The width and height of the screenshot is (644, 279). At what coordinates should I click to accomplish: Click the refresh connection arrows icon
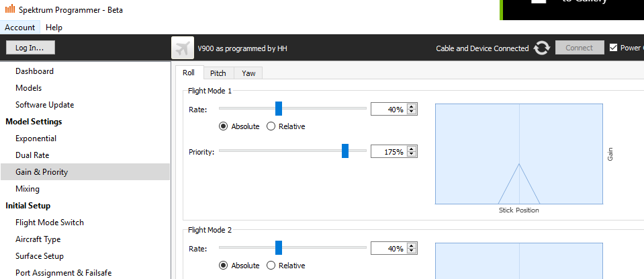coord(542,48)
